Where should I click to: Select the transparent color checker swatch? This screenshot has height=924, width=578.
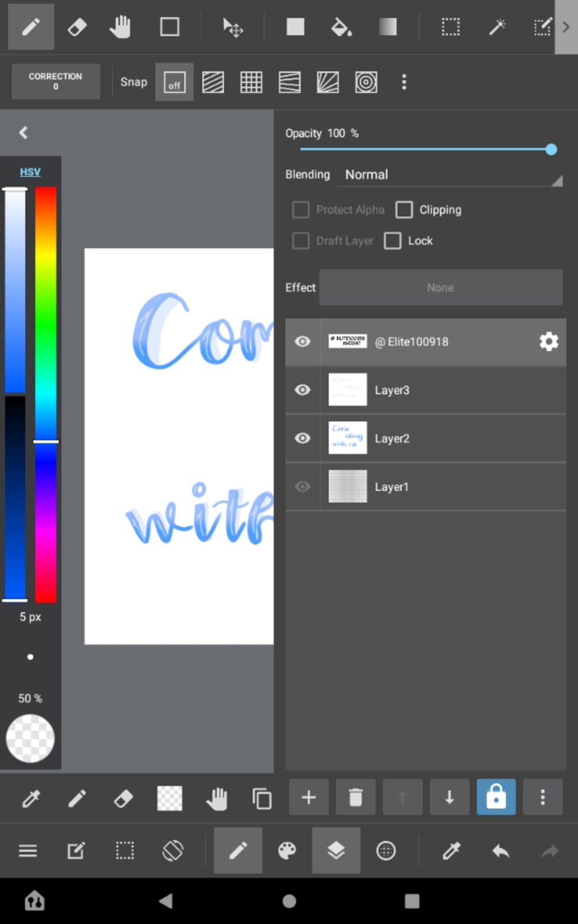169,799
